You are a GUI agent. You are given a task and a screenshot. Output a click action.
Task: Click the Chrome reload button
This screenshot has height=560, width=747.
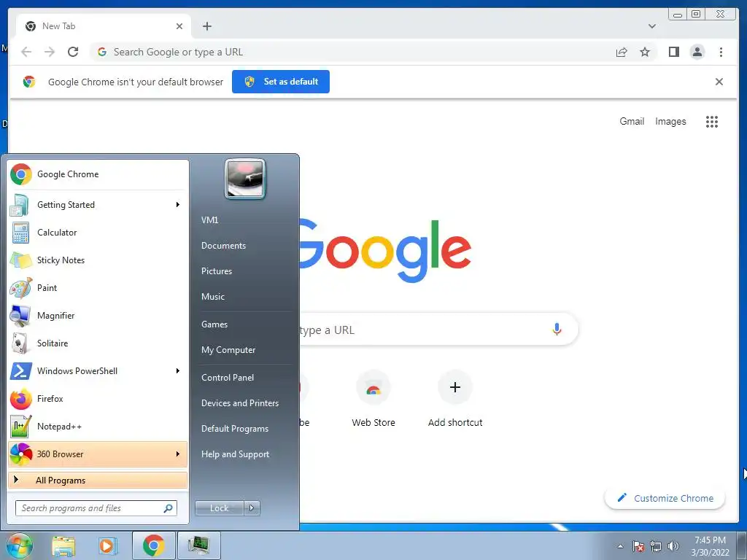pos(73,52)
